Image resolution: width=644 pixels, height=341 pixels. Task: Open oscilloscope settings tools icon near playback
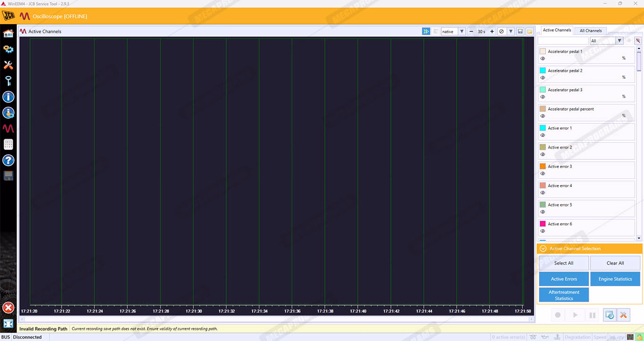click(623, 315)
